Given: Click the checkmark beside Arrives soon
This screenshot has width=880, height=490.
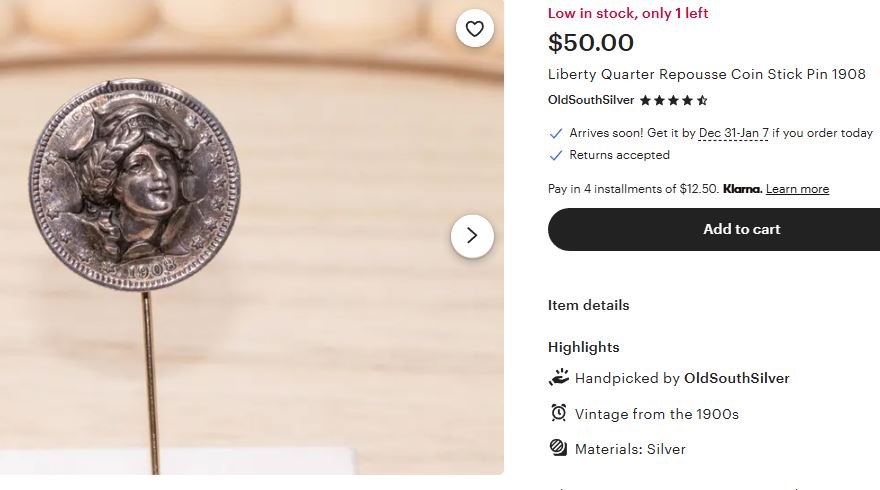Looking at the screenshot, I should [555, 134].
